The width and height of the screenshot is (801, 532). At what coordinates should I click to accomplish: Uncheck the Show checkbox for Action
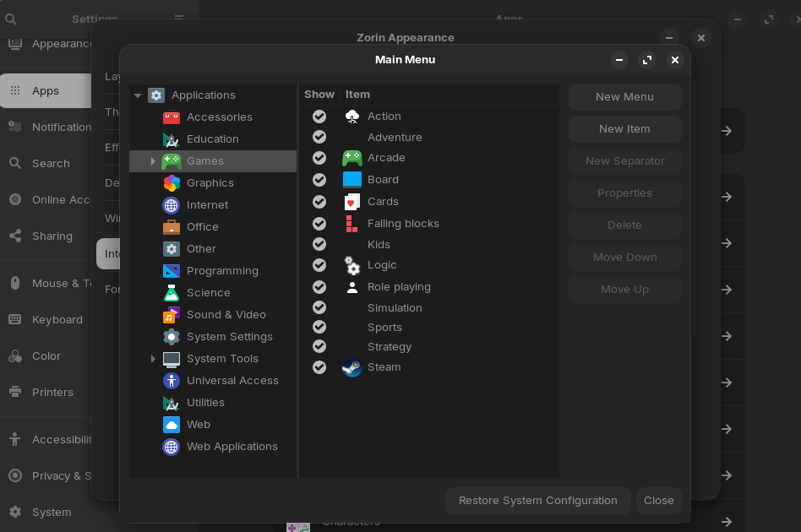(x=319, y=117)
